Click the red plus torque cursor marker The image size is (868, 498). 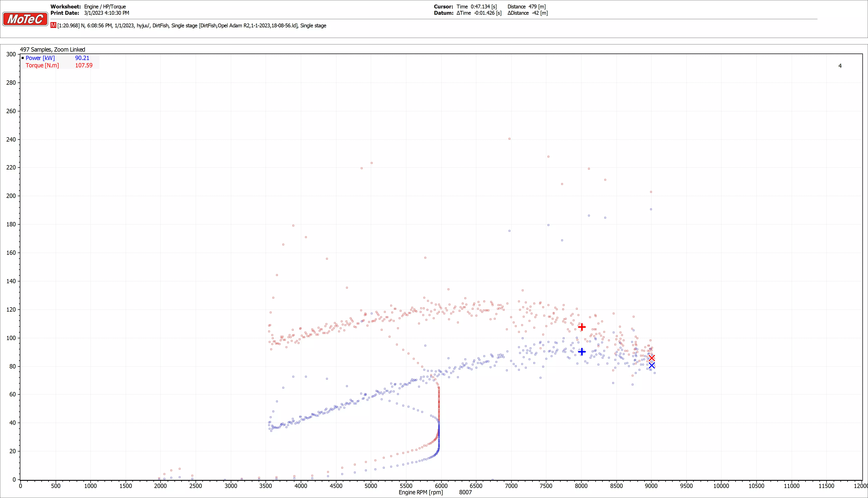pyautogui.click(x=582, y=327)
